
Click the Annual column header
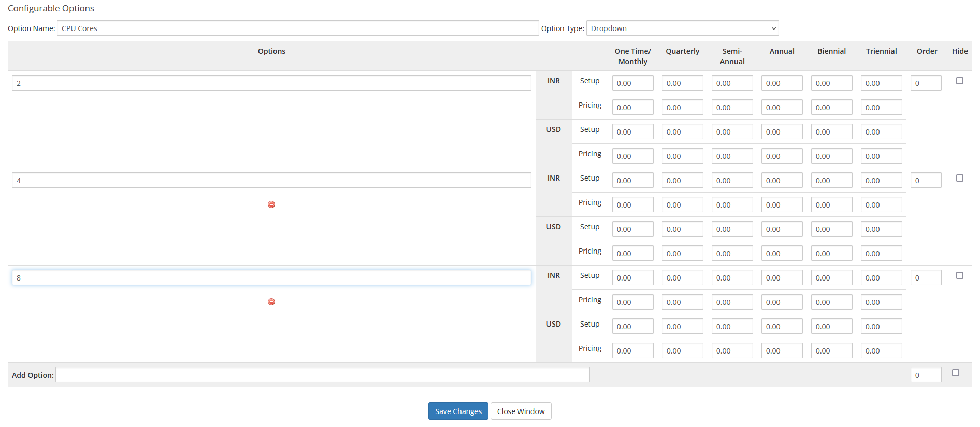[x=782, y=51]
